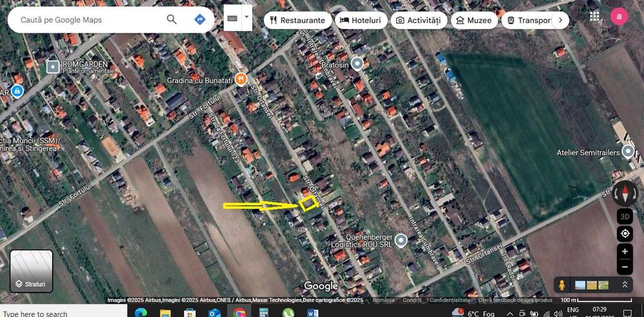Select the Muzee category chip

click(474, 20)
